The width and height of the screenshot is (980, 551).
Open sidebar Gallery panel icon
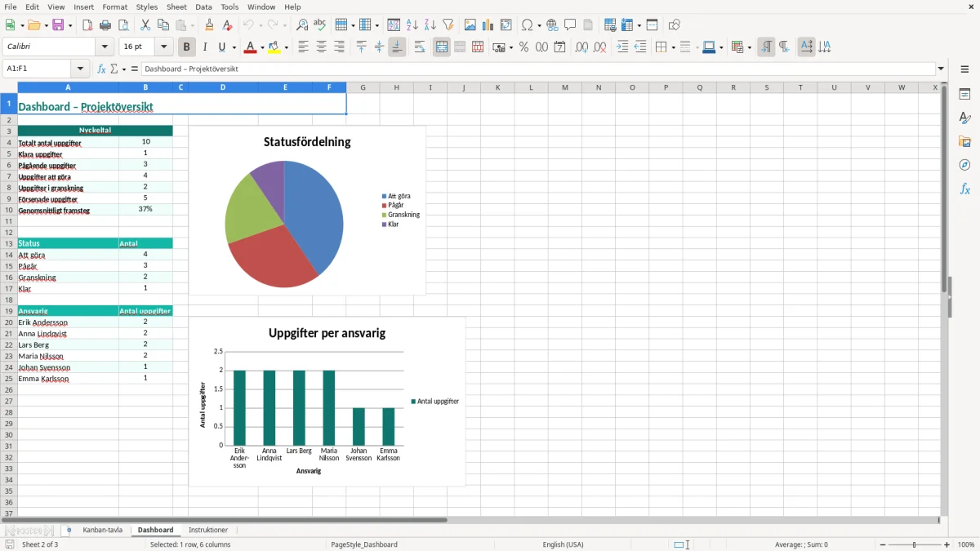[x=964, y=141]
